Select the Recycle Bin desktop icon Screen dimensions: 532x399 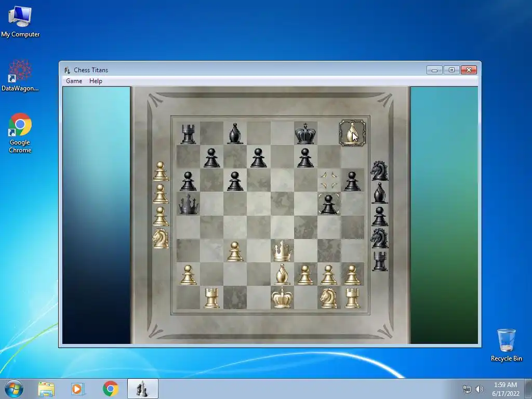click(x=506, y=345)
